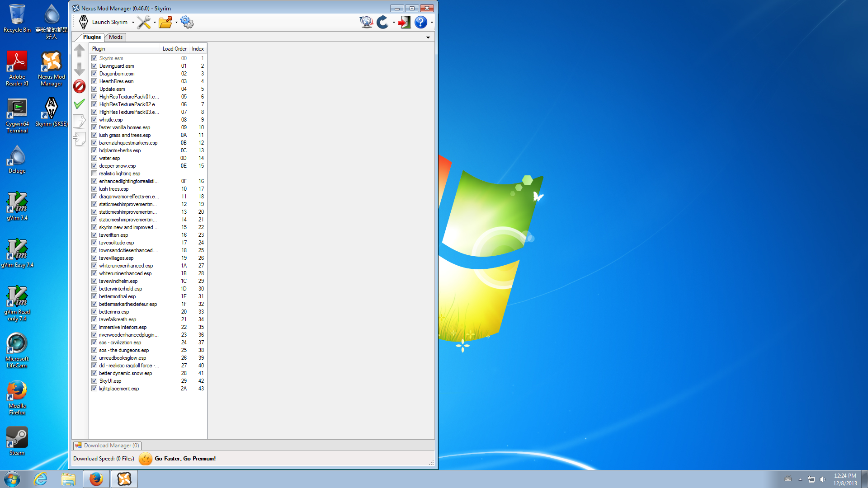Switch to Firefox in the taskbar
868x488 pixels.
click(96, 479)
